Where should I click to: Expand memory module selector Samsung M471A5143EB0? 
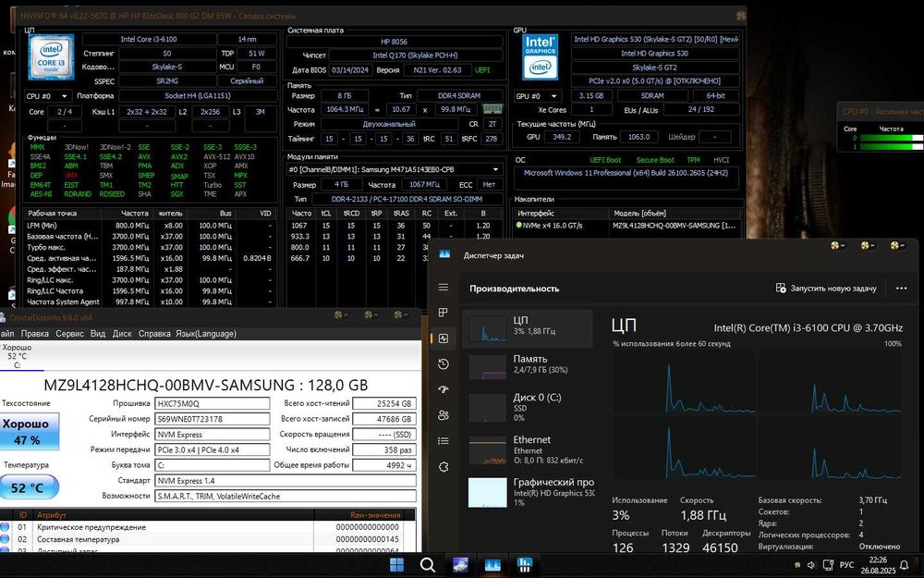click(395, 169)
